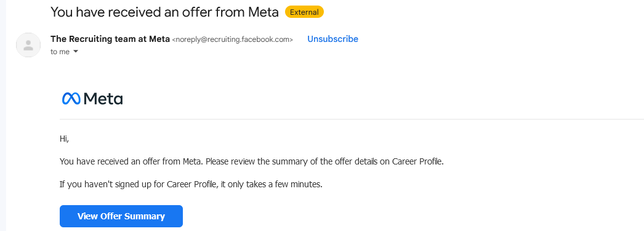
Task: Click the yellow External label badge
Action: tap(304, 12)
